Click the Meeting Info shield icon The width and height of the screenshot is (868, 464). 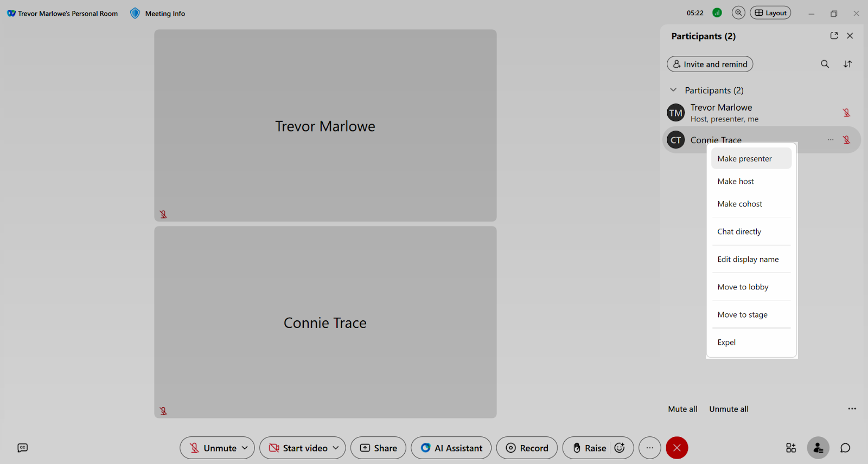click(135, 13)
